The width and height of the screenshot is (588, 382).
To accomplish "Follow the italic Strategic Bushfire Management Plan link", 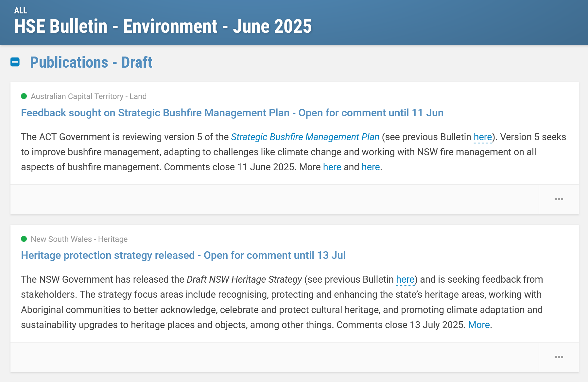I will [x=305, y=137].
